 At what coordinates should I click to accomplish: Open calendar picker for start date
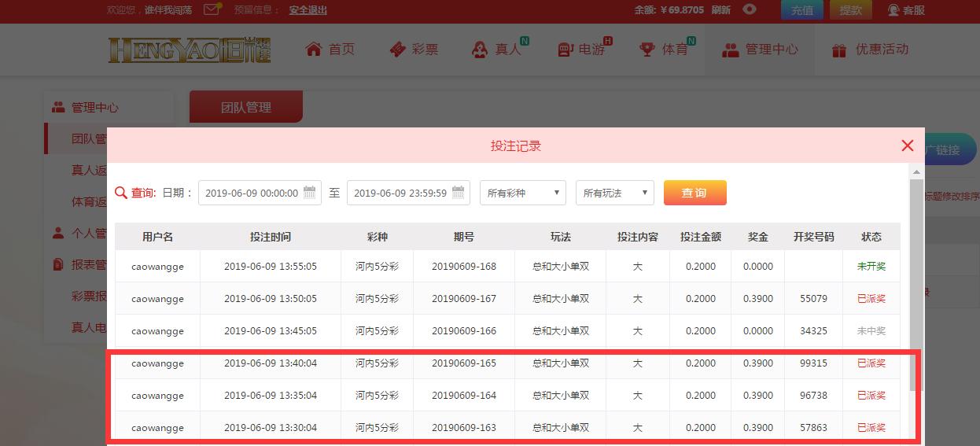pyautogui.click(x=310, y=193)
